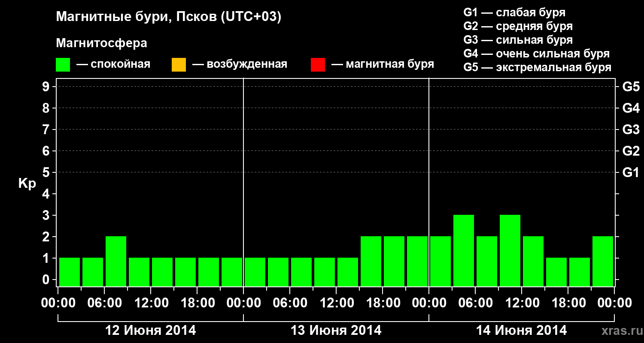644x343 pixels.
Task: Click the right-axis label 'G1'
Action: coord(631,172)
